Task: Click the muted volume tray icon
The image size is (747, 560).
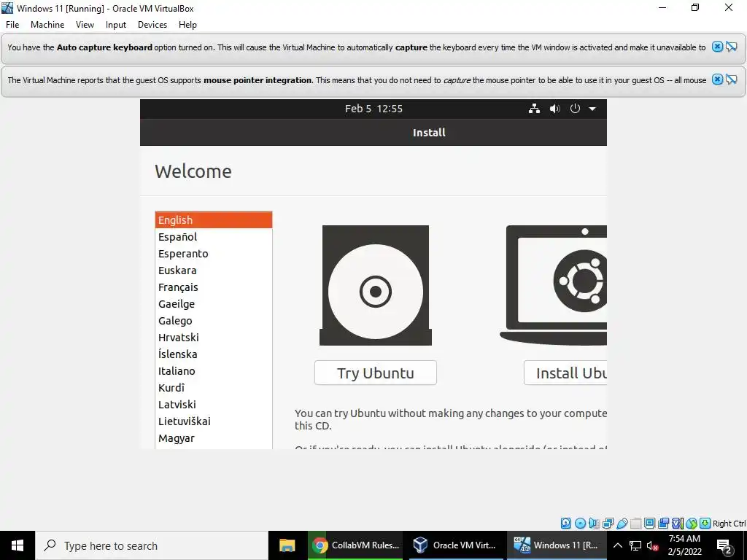Action: point(652,545)
